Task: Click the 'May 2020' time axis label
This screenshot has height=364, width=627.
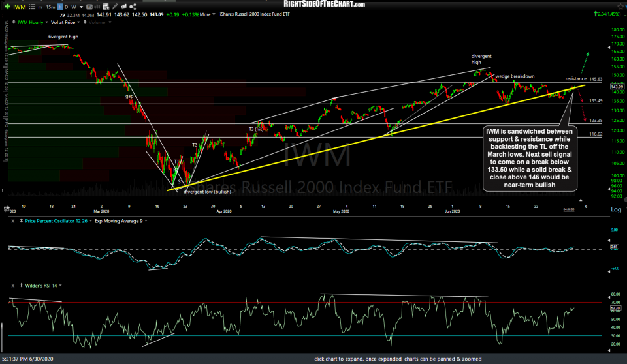Action: (341, 211)
